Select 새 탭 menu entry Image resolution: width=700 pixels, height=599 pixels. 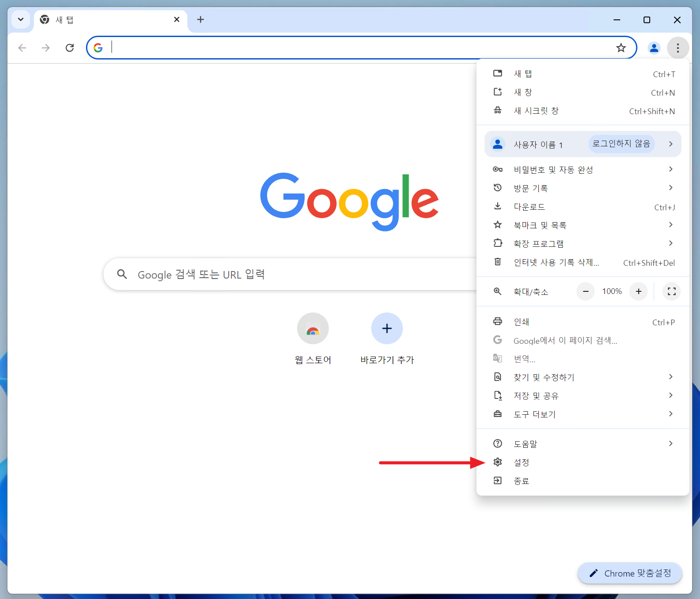click(x=583, y=74)
